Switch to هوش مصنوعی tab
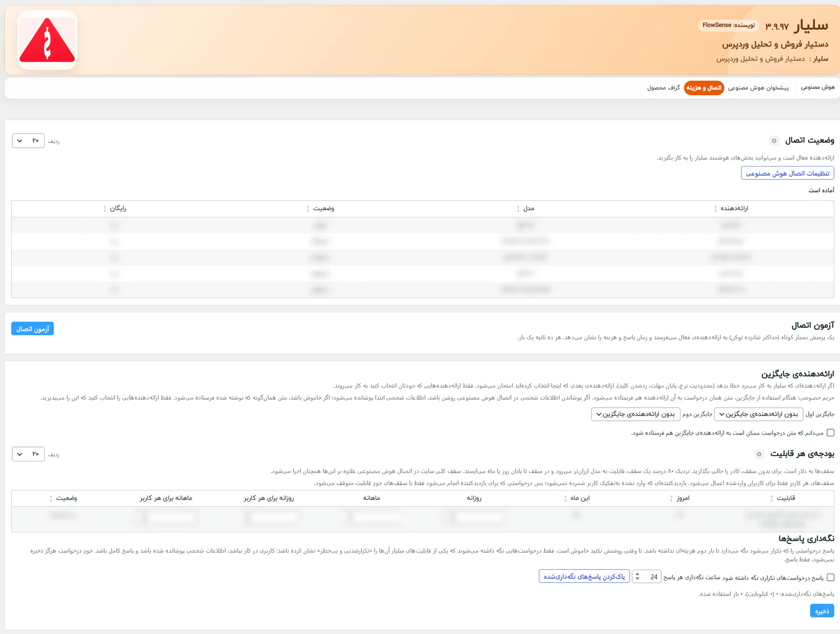The width and height of the screenshot is (840, 634). 818,88
